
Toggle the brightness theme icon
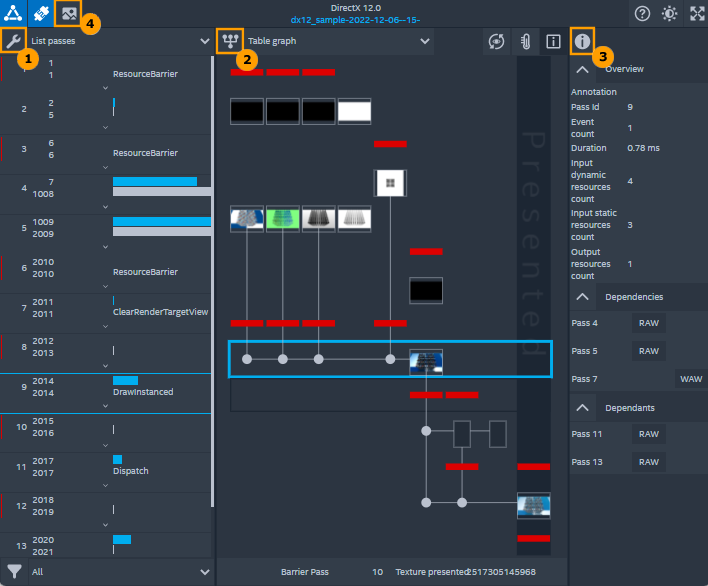click(x=669, y=14)
